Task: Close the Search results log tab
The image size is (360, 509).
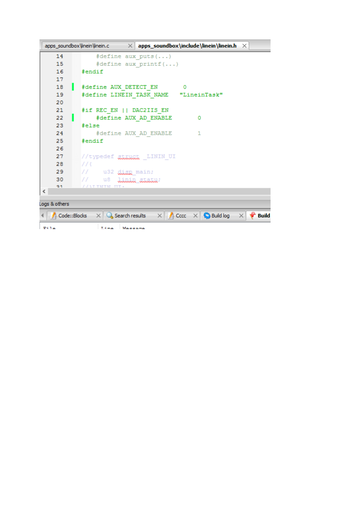Action: click(160, 216)
